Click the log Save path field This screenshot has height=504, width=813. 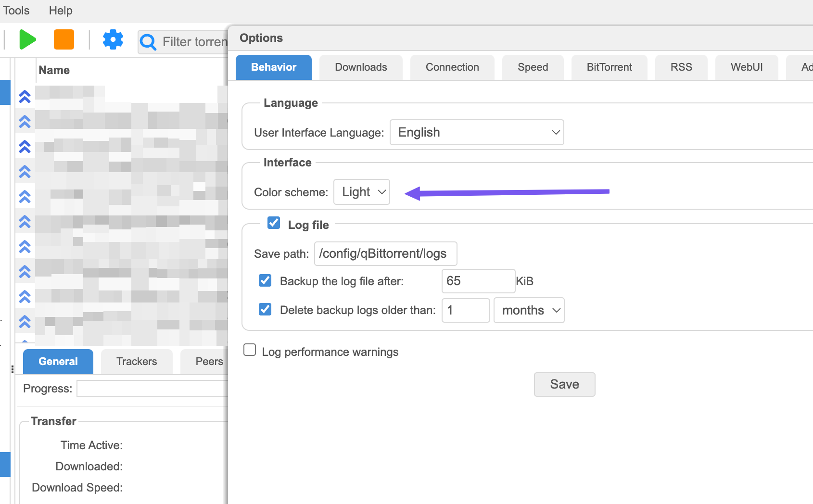(386, 253)
